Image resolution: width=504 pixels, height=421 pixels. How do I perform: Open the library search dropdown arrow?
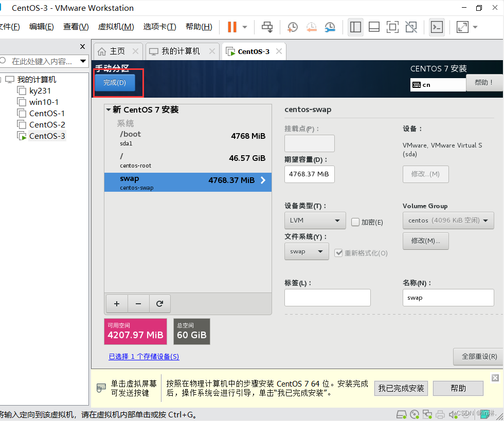pyautogui.click(x=83, y=61)
